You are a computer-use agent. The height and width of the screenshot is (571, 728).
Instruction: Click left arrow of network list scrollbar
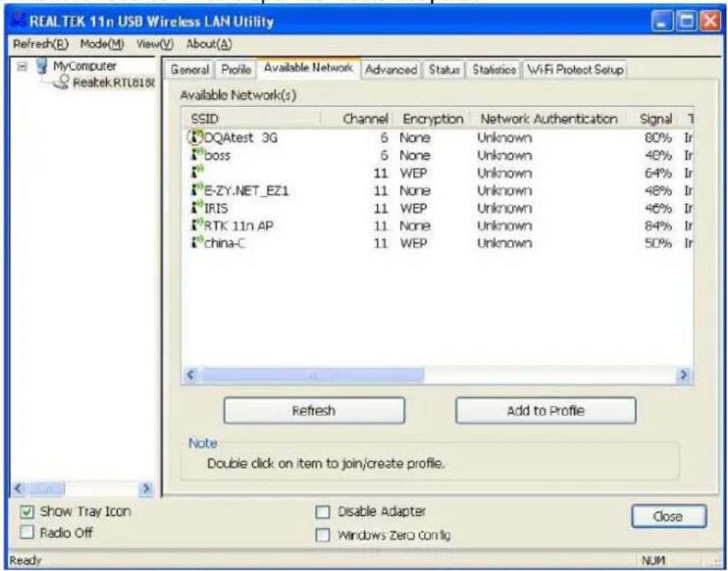(x=191, y=375)
